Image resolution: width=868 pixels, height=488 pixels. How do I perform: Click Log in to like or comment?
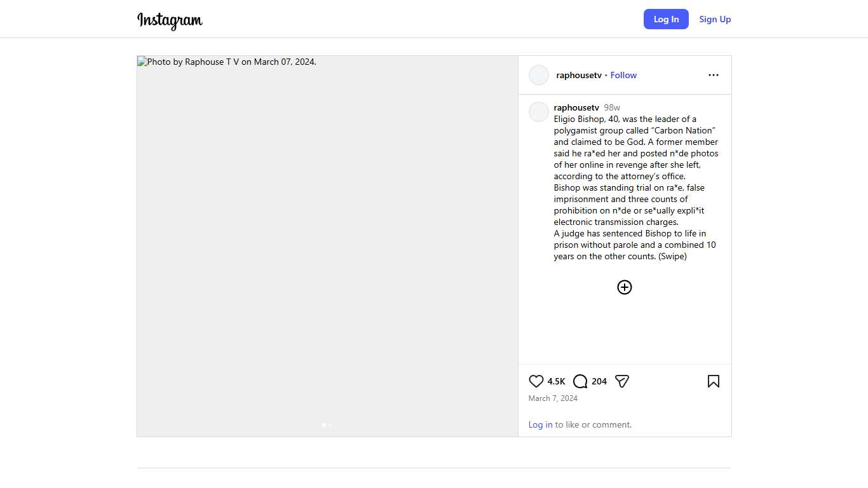point(540,424)
